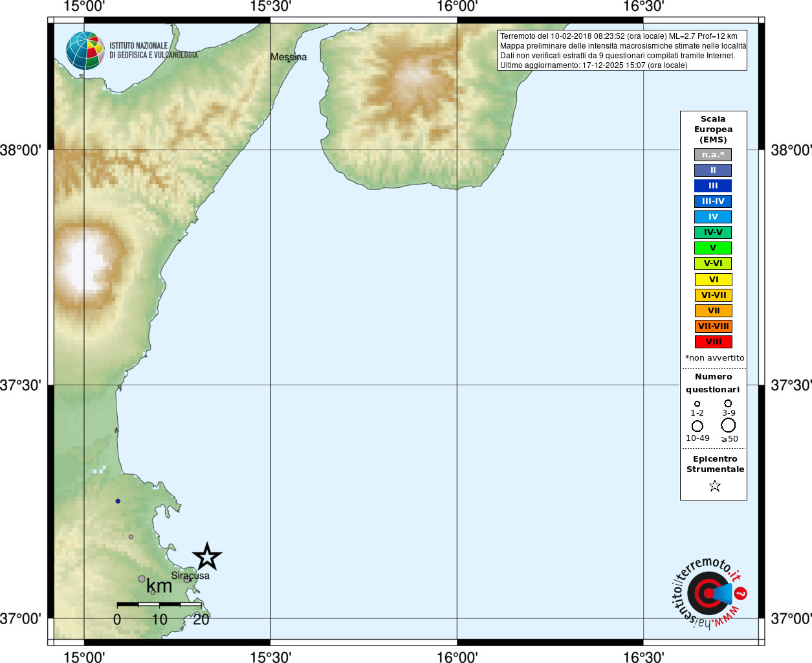
Task: Click the INGV globe logo
Action: pos(85,51)
